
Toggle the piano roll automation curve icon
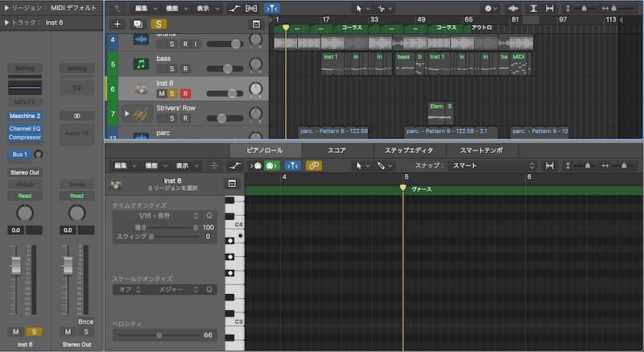pyautogui.click(x=235, y=165)
